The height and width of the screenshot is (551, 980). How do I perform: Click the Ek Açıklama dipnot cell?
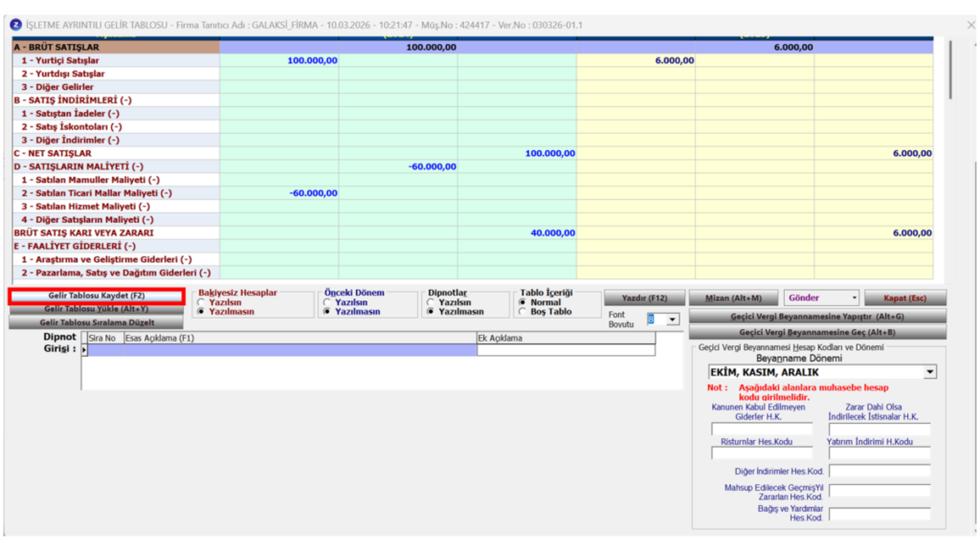pos(567,350)
